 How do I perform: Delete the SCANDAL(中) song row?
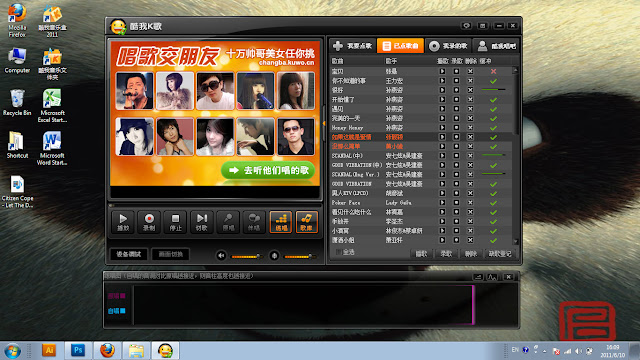pos(470,156)
